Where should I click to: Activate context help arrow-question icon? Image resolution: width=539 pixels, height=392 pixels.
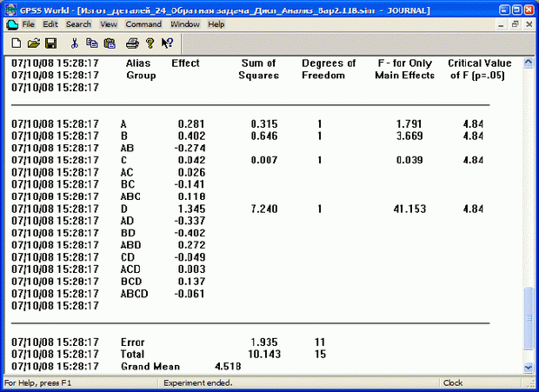click(x=168, y=43)
